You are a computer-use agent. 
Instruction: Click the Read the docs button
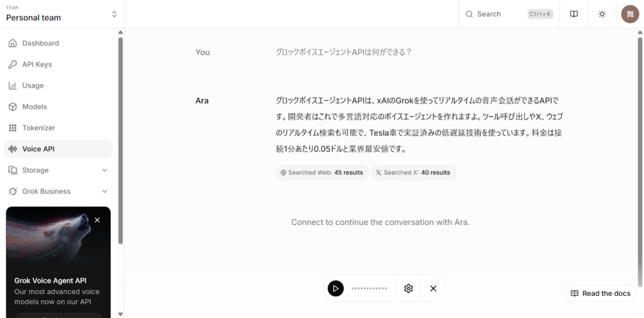(x=601, y=293)
